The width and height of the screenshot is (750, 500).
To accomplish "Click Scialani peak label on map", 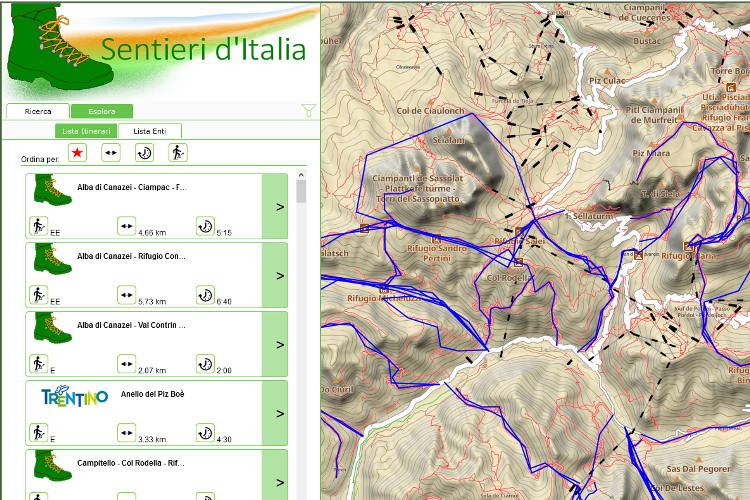I will 449,140.
